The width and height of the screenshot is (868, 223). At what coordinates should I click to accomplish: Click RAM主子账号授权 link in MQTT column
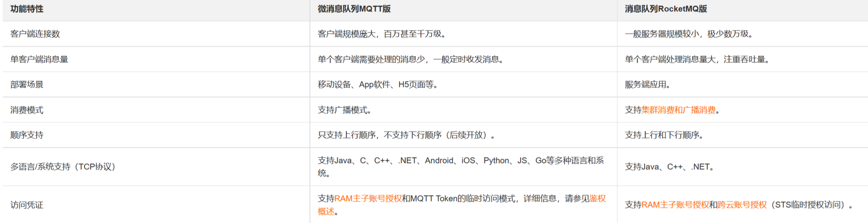tap(368, 198)
